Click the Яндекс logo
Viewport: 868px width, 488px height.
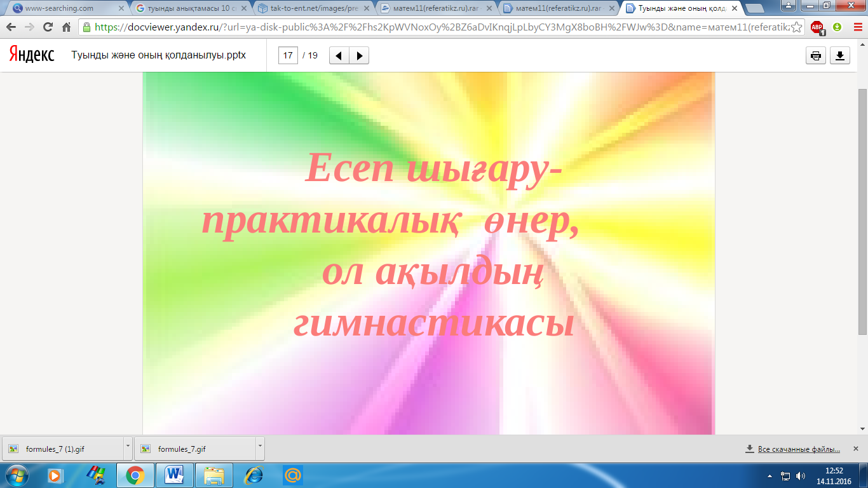point(32,55)
